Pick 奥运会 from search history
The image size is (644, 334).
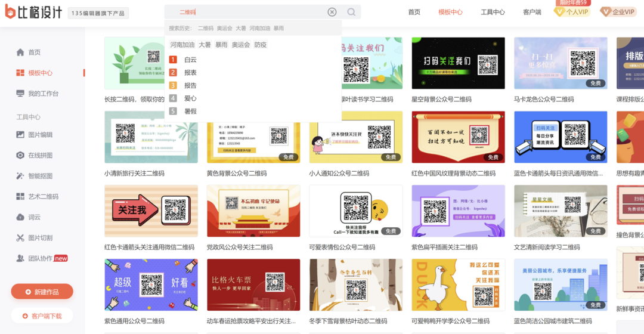[x=225, y=28]
